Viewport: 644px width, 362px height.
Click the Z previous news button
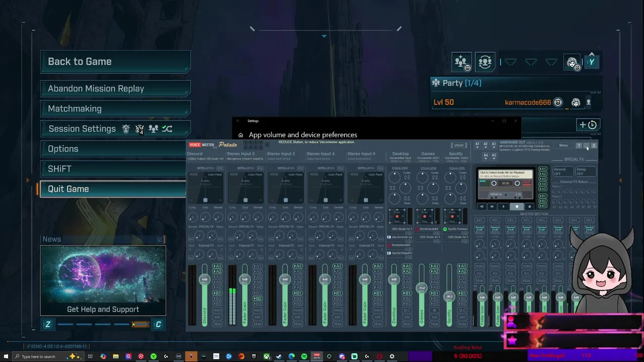(x=48, y=324)
